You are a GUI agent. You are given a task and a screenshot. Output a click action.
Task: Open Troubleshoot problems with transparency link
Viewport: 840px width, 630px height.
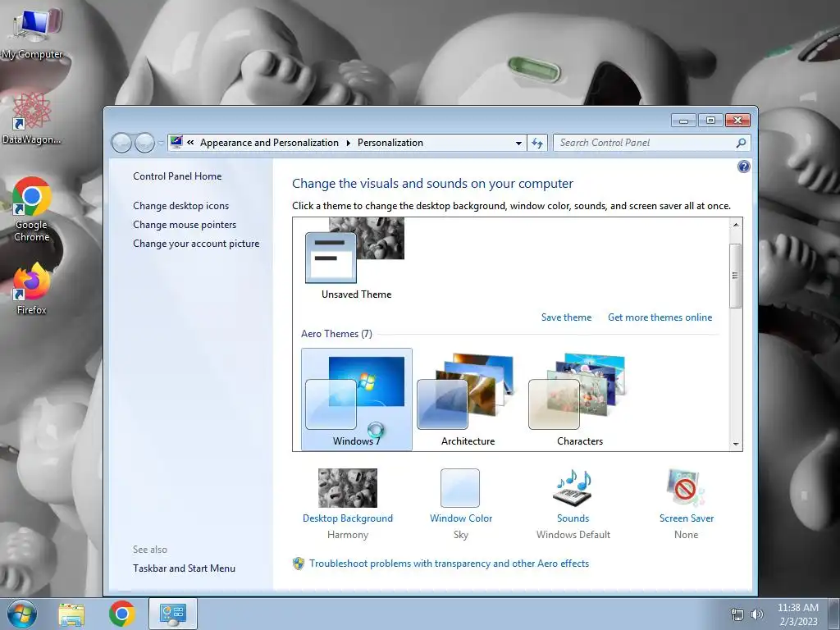tap(449, 564)
